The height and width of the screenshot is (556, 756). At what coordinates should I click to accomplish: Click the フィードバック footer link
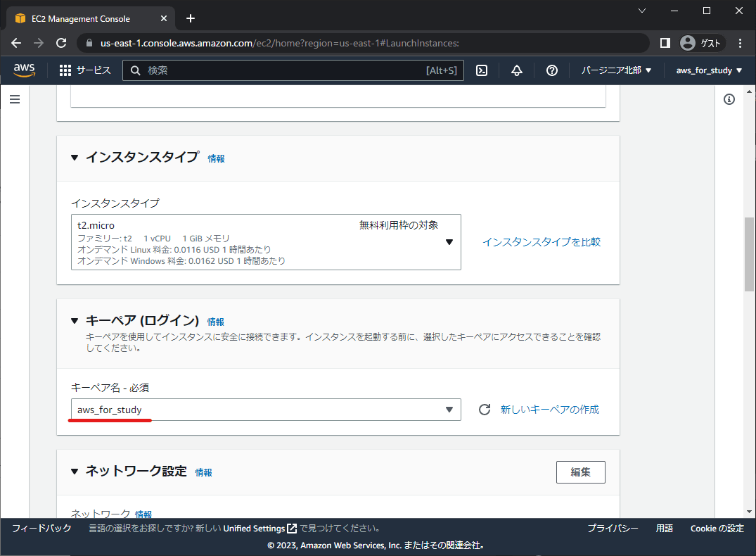(x=41, y=529)
